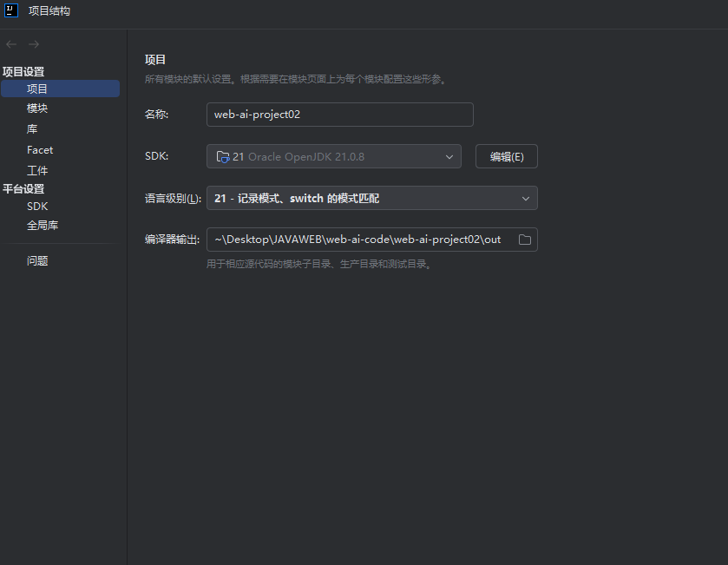Click the 所有模块的默认设置 description text
This screenshot has width=728, height=565.
point(295,79)
